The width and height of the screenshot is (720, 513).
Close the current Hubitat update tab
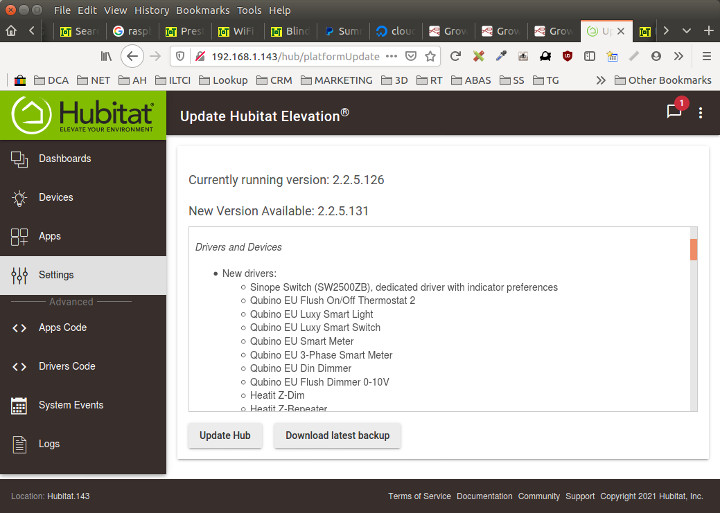coord(621,31)
